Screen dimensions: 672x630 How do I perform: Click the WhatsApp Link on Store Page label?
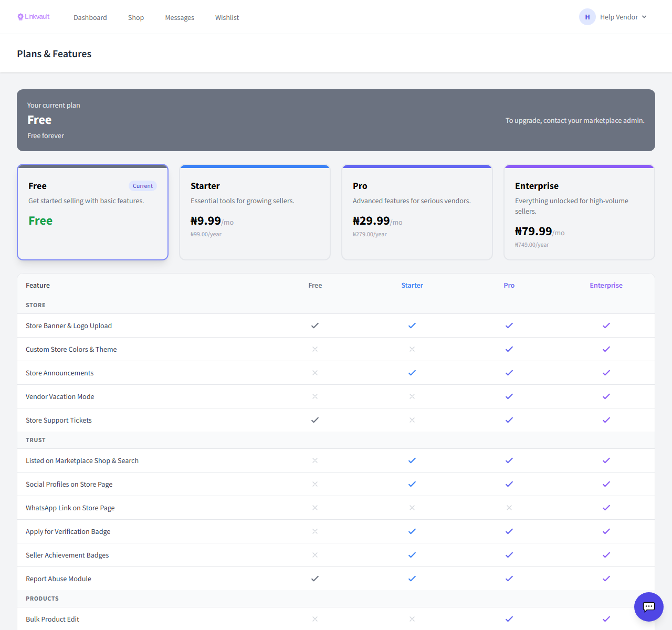pos(70,508)
